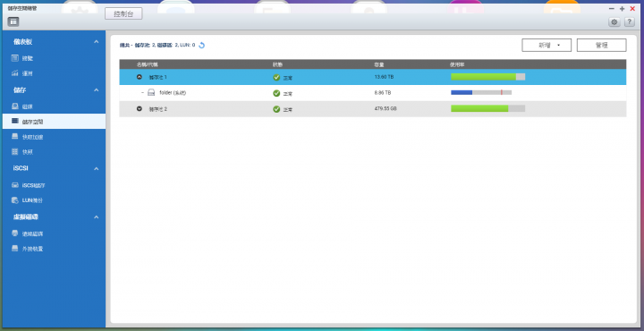Click the 479.55 GB capacity value
644x331 pixels.
pos(386,109)
